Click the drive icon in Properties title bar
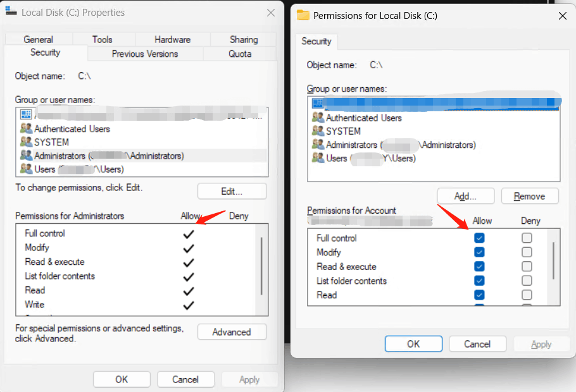576x392 pixels. tap(11, 11)
